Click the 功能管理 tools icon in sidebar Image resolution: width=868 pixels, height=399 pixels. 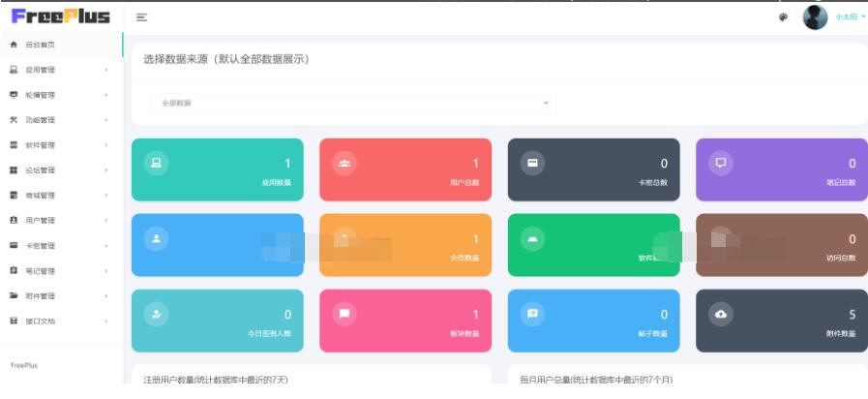click(14, 120)
